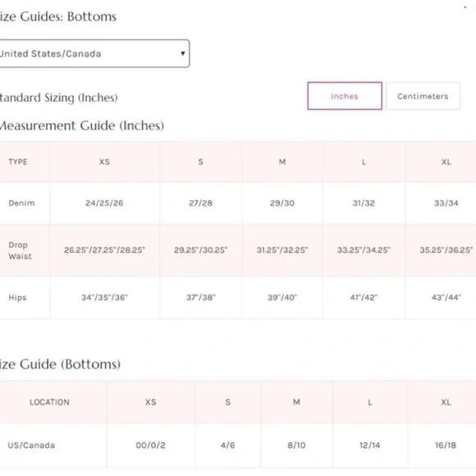
Task: Click the TYPE header in measurement table
Action: (x=18, y=162)
